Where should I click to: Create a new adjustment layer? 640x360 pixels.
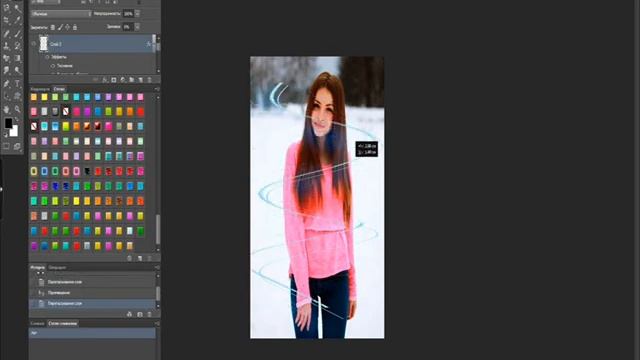(123, 80)
